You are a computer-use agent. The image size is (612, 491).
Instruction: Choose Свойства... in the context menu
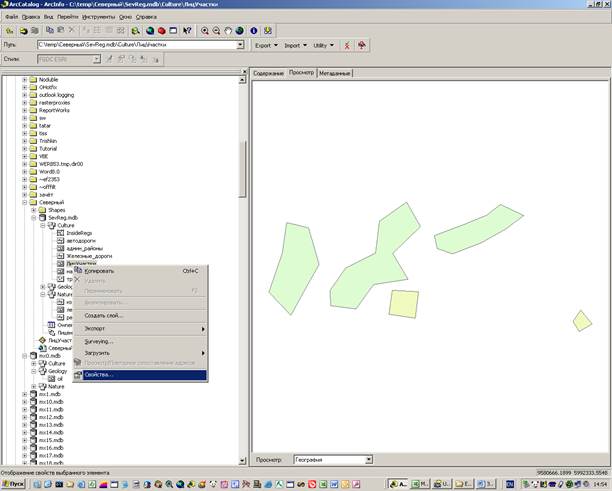101,375
